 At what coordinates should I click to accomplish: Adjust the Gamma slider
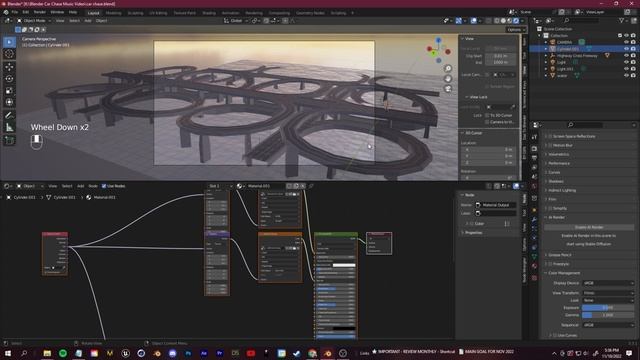[x=608, y=315]
